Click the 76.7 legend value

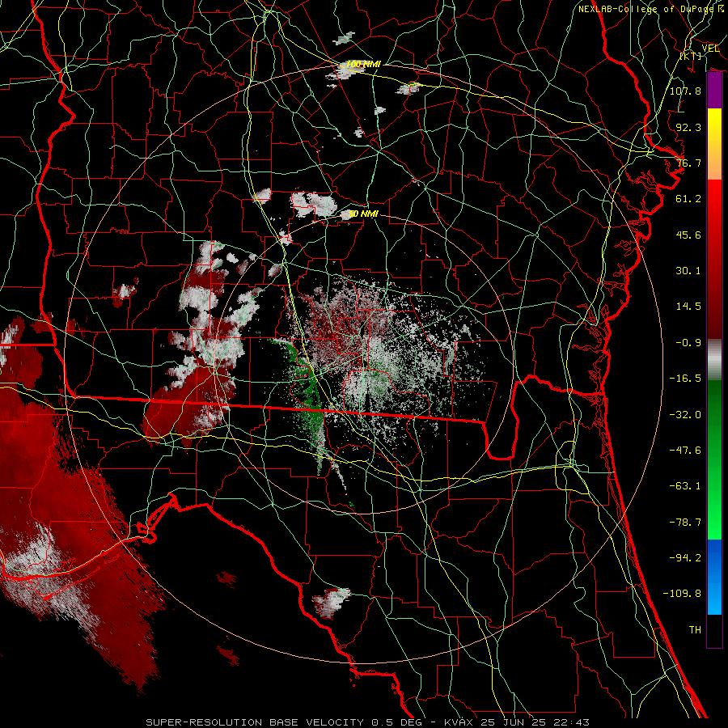click(688, 163)
